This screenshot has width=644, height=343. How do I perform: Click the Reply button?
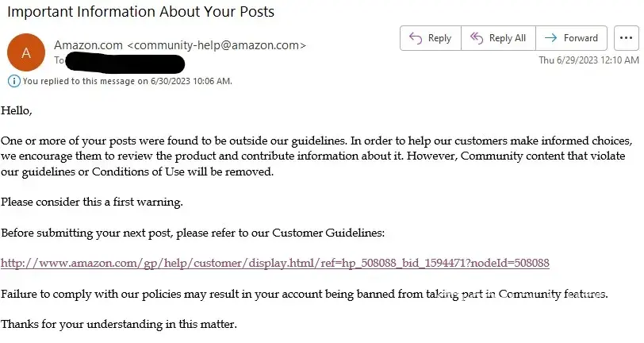click(x=430, y=38)
